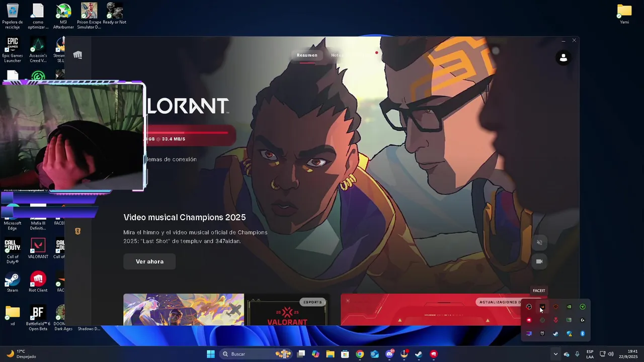Click the red double-arrow tray icon

point(555,320)
